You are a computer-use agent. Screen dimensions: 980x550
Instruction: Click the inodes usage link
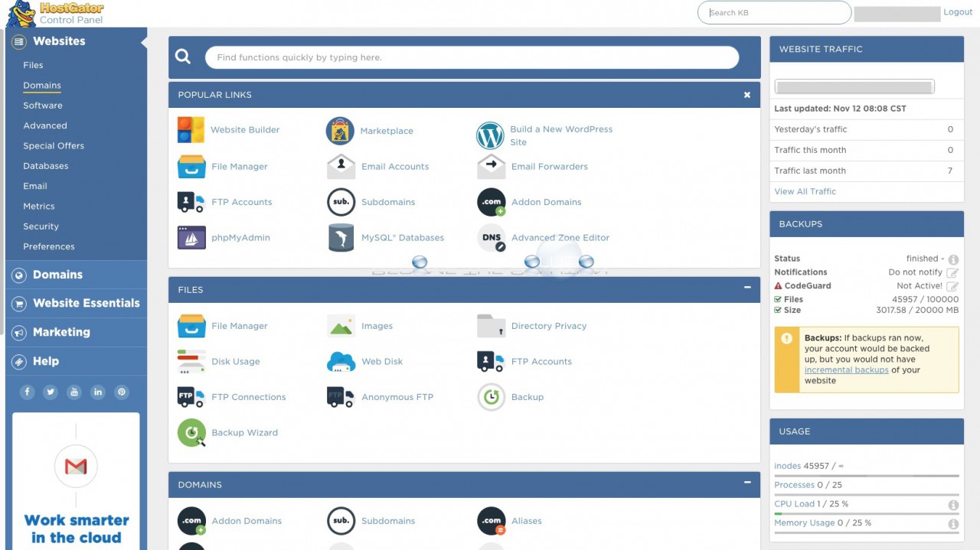pyautogui.click(x=787, y=466)
